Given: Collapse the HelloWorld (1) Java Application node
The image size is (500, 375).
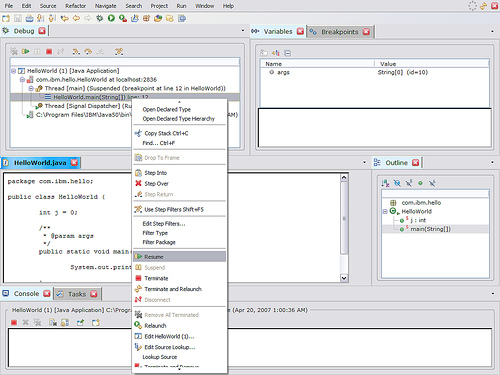Looking at the screenshot, I should tap(13, 71).
